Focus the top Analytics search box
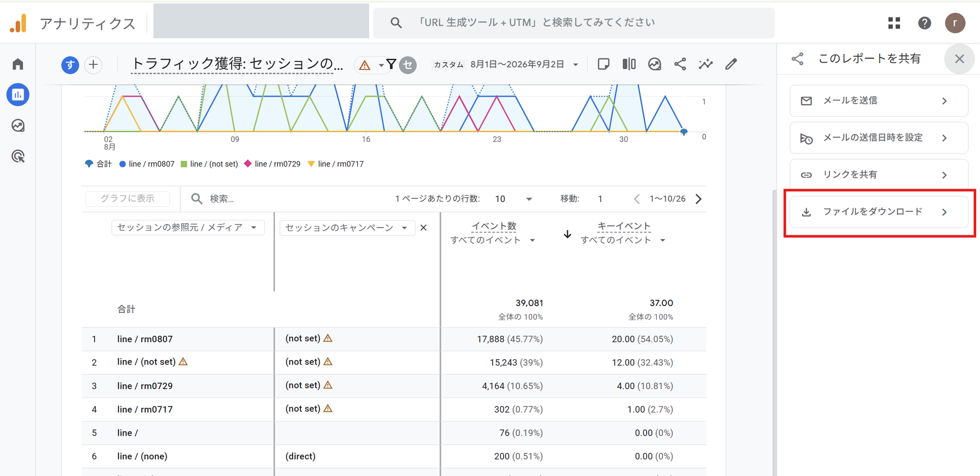The image size is (980, 476). pyautogui.click(x=574, y=23)
